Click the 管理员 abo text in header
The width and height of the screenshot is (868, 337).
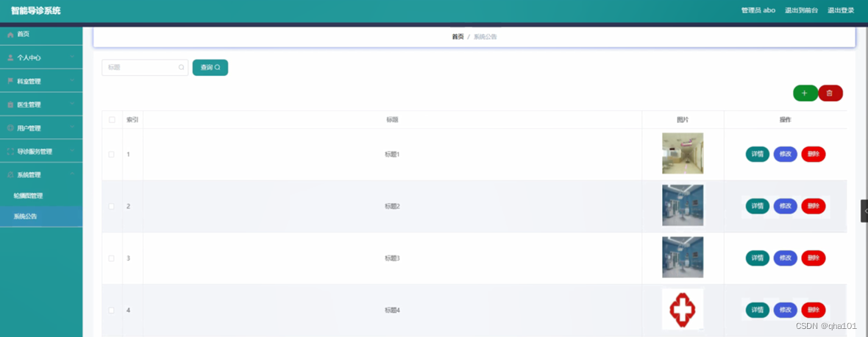pyautogui.click(x=758, y=10)
